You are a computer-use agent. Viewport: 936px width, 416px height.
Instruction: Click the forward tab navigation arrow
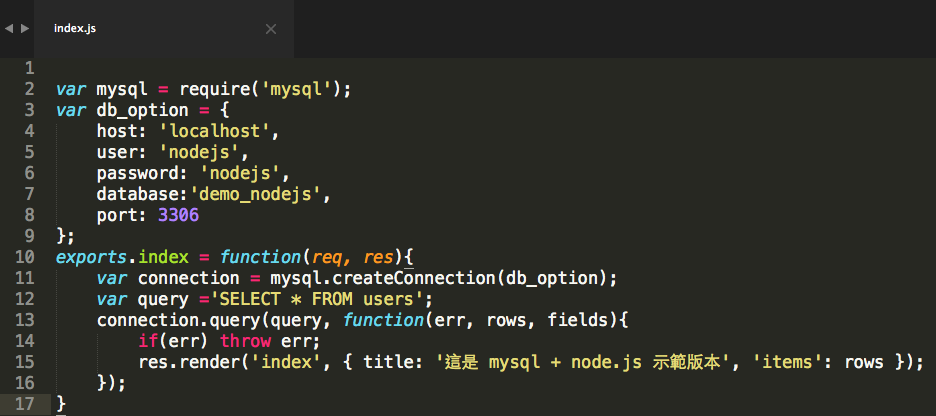tap(25, 29)
